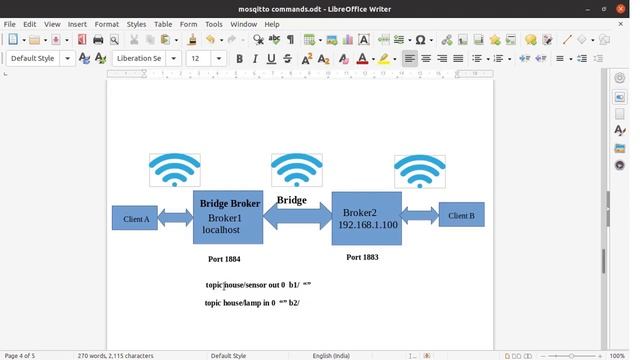Toggle Print Preview

click(x=114, y=40)
